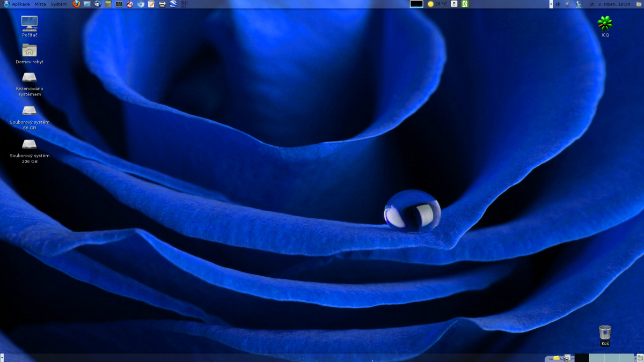
Task: Click the 26 °C weather applet
Action: point(437,4)
